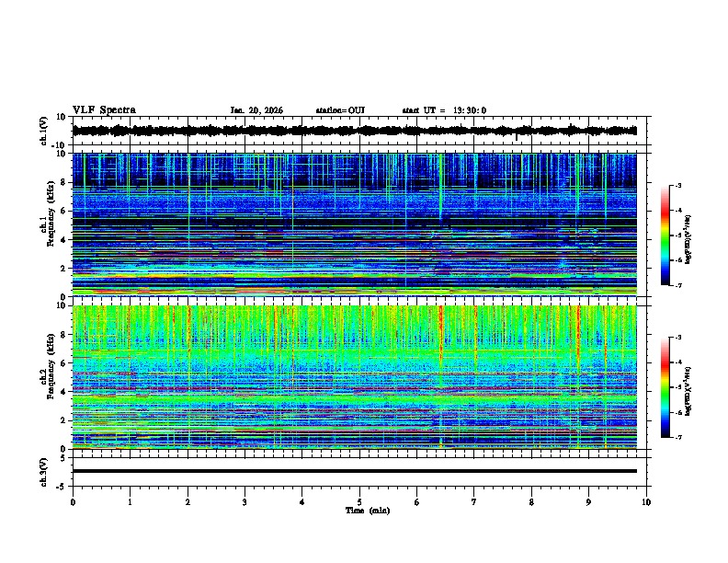The image size is (728, 563).
Task: Click inside the ch.1 voltage waveform panel
Action: point(361,131)
